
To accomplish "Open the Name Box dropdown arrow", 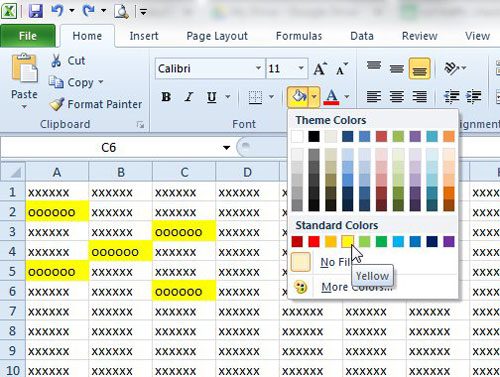I will pyautogui.click(x=226, y=148).
